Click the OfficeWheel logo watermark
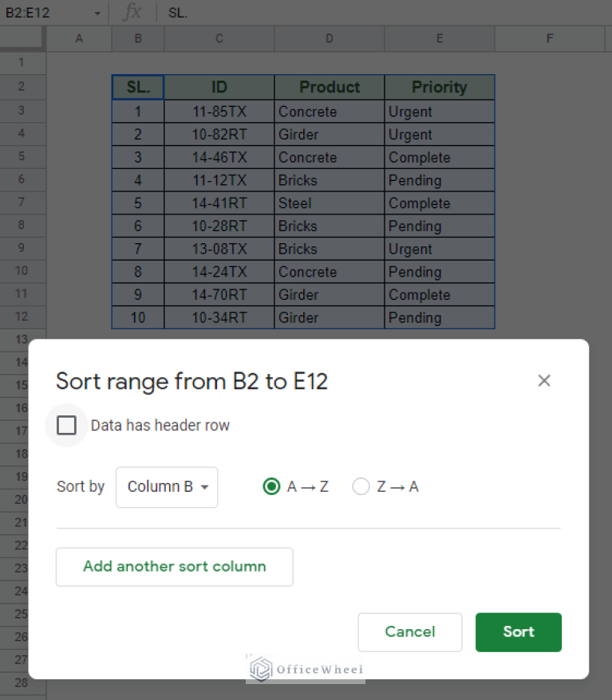Screen dimensions: 612x700 306,669
